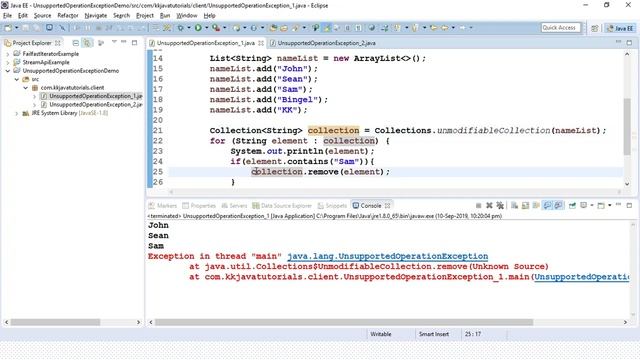Click Clear Console icon
Image resolution: width=640 pixels, height=360 pixels.
(514, 205)
